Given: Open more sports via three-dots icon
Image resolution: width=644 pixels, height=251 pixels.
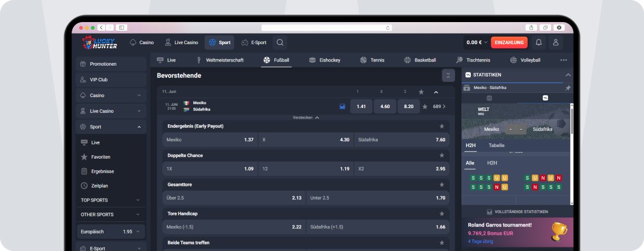Looking at the screenshot, I should 564,60.
